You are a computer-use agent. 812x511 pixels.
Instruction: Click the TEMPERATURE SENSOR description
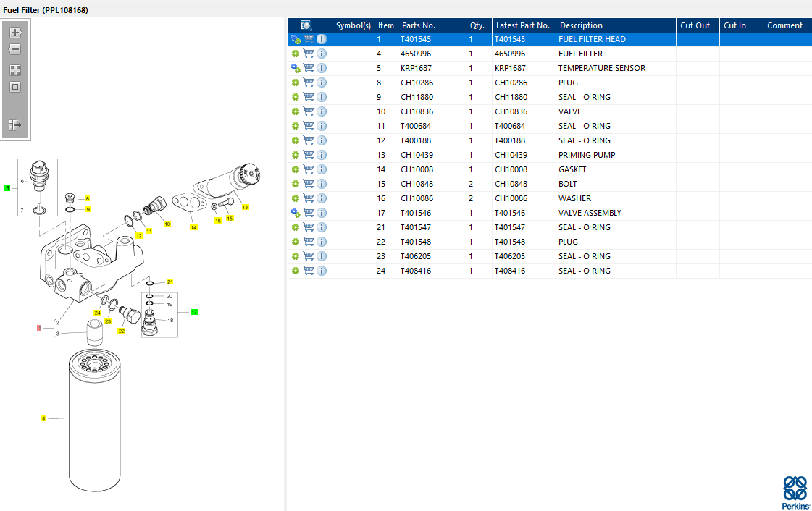(602, 68)
